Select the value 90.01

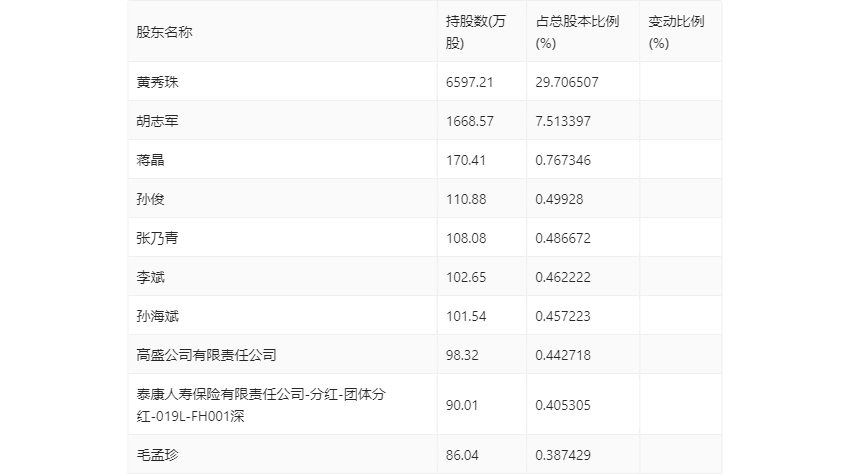click(462, 405)
